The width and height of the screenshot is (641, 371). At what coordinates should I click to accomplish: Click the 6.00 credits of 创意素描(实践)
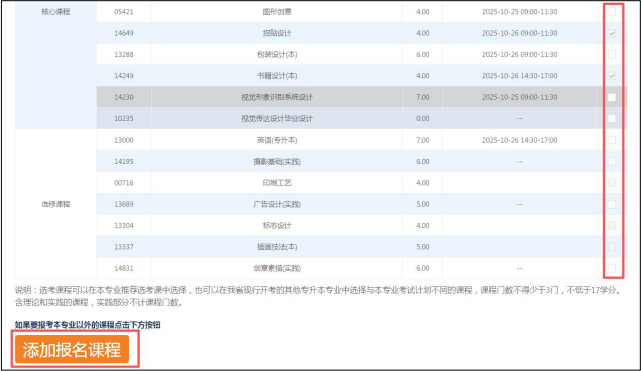click(x=423, y=268)
